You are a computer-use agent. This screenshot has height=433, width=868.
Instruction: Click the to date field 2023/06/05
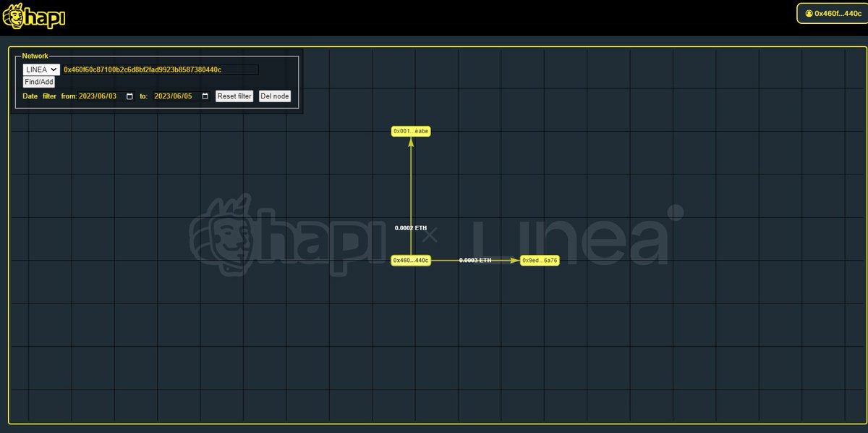[x=182, y=96]
